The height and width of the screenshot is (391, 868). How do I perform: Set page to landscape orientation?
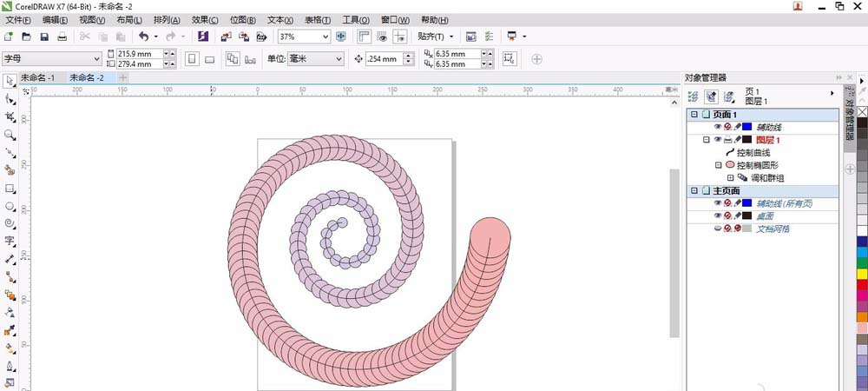point(209,59)
